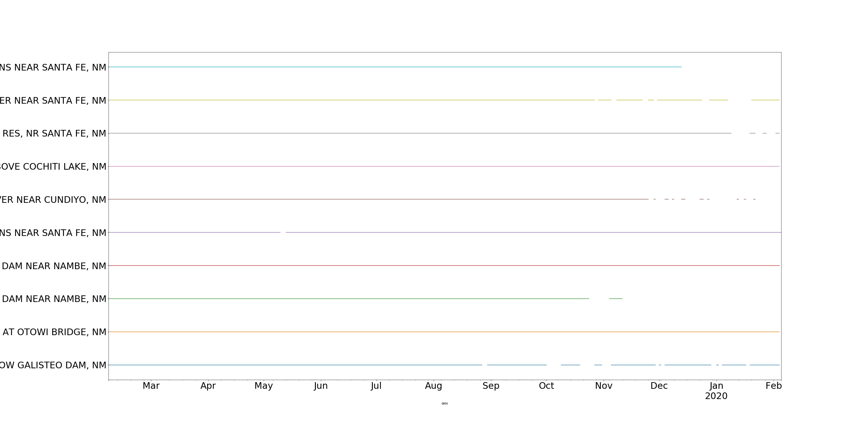Click the VER NEAR CUNDIYO, NM label
Viewport: 868px width, 434px height.
coord(53,200)
